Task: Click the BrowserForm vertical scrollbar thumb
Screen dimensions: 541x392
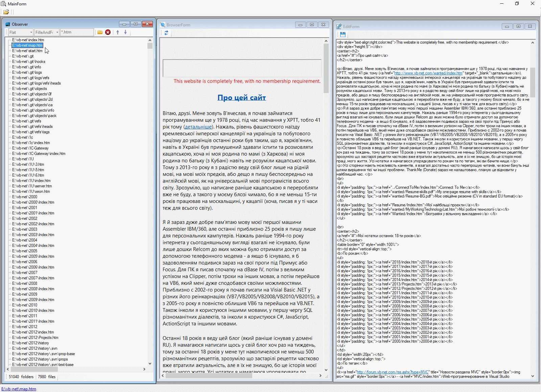Action: tap(326, 68)
